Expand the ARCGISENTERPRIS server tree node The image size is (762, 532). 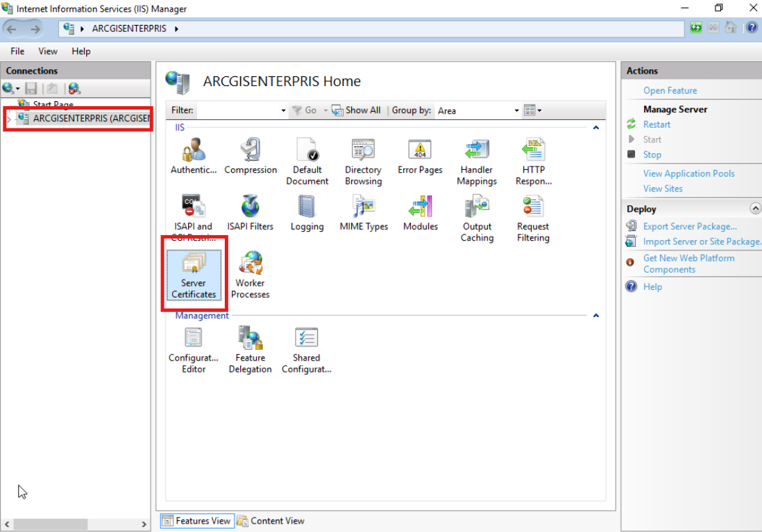tap(8, 119)
